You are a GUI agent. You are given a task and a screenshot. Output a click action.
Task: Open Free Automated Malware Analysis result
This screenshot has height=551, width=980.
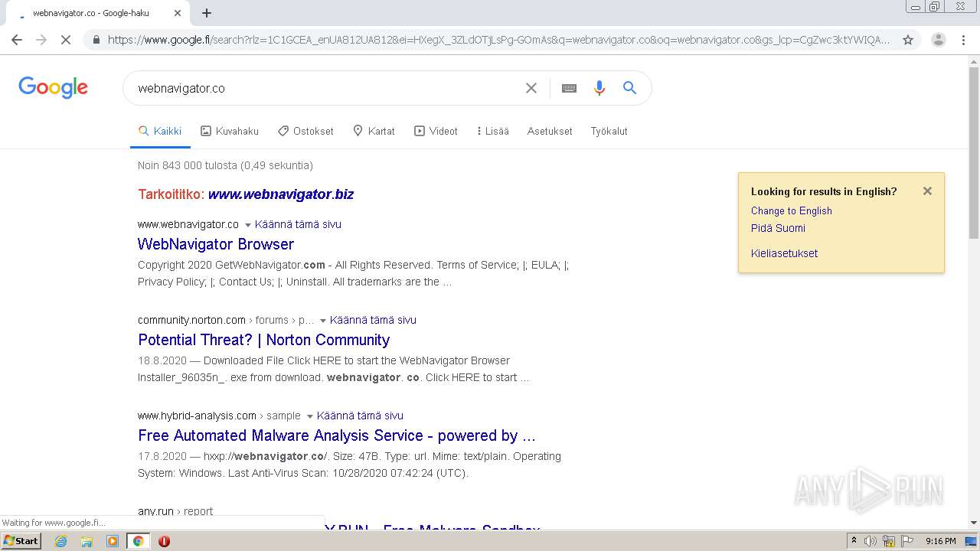click(x=337, y=435)
